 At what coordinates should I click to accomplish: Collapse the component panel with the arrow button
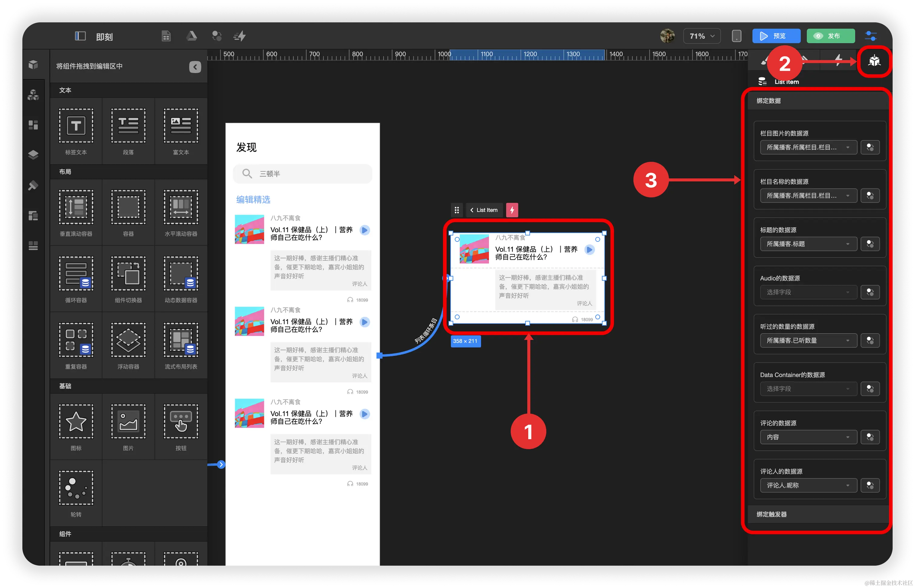coord(195,67)
